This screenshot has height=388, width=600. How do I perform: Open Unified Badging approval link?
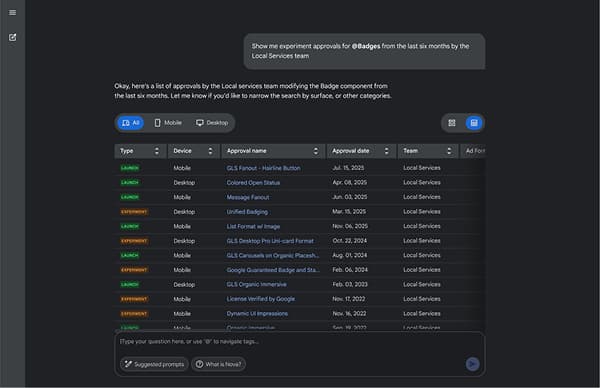tap(247, 212)
